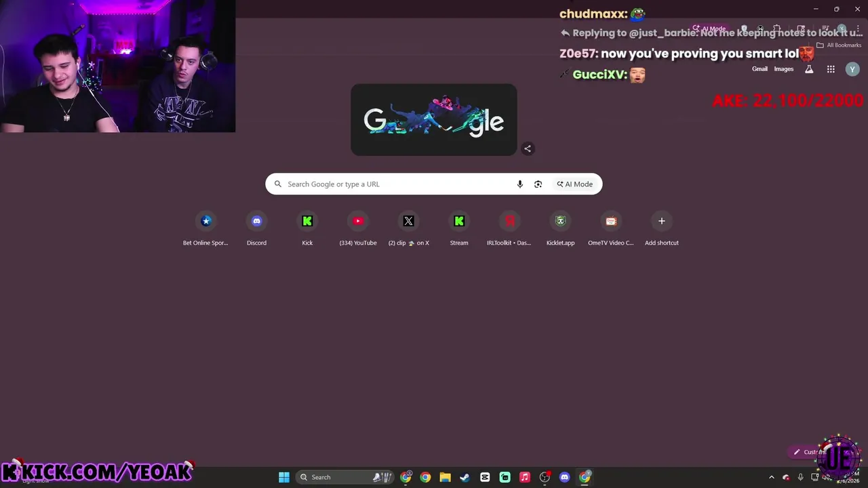868x488 pixels.
Task: Share the Google doodle
Action: point(528,148)
